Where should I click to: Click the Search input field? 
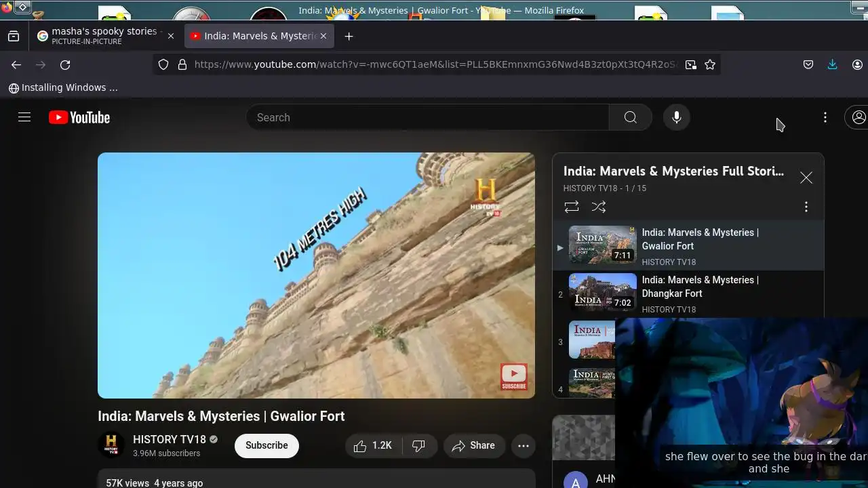427,117
